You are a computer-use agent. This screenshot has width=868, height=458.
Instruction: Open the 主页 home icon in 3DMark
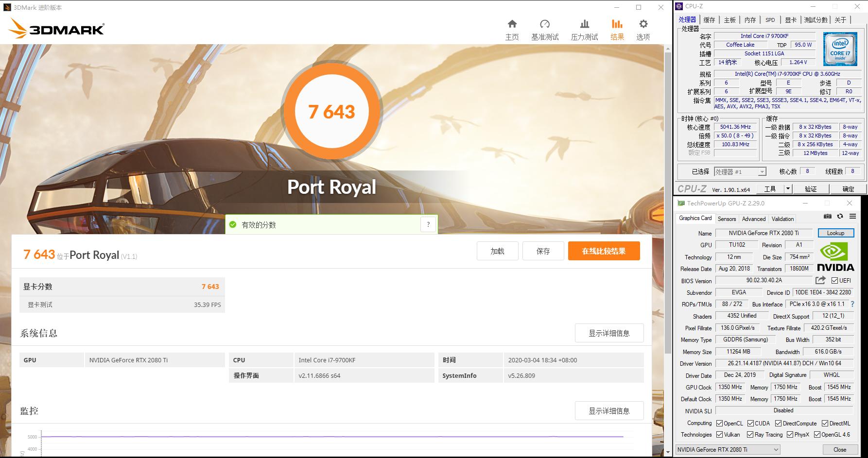[512, 24]
